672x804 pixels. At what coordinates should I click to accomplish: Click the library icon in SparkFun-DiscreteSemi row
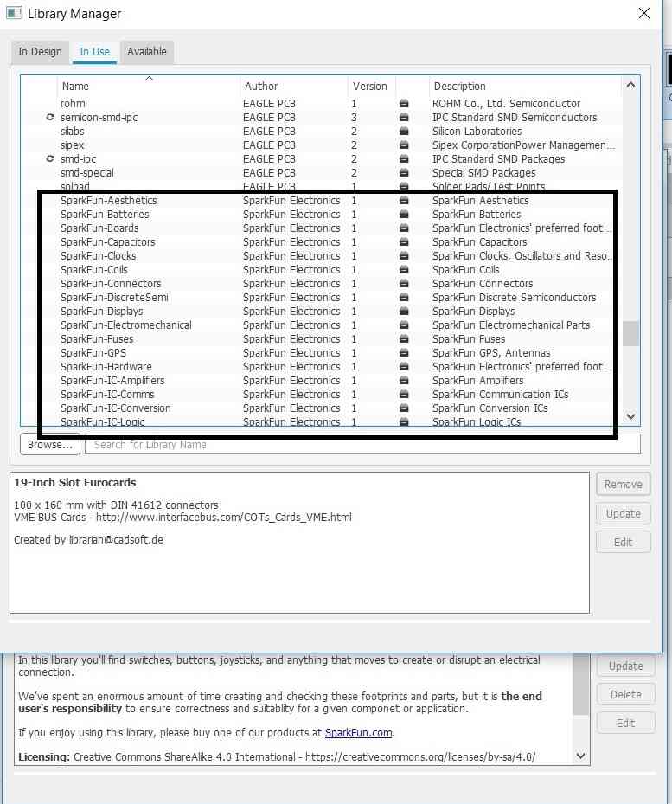pyautogui.click(x=404, y=298)
